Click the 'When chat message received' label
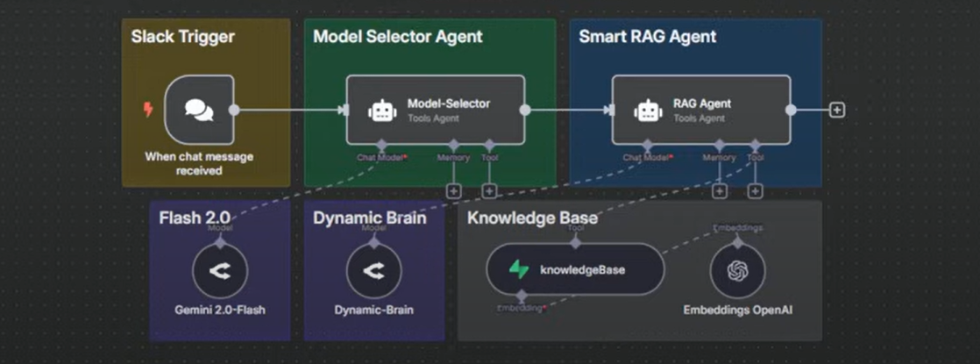980x364 pixels. point(199,163)
